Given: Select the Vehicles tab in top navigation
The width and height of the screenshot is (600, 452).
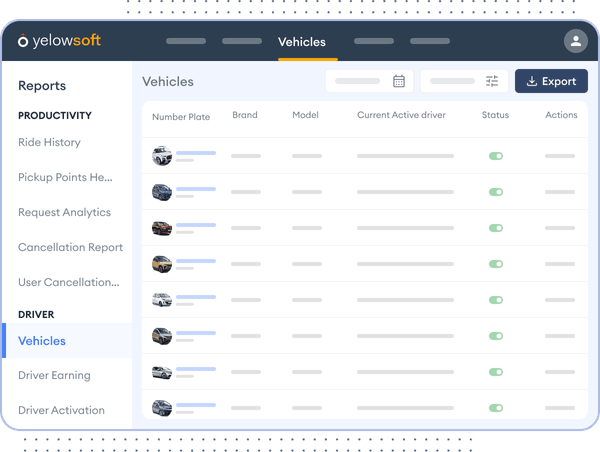Looking at the screenshot, I should click(x=301, y=42).
